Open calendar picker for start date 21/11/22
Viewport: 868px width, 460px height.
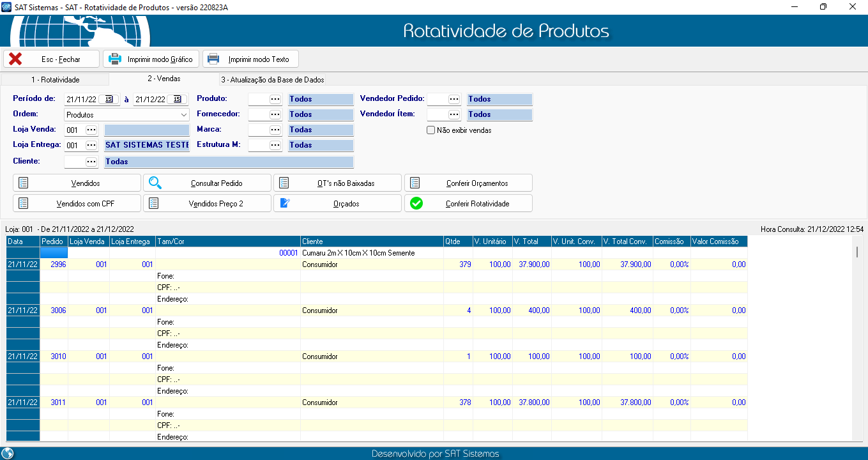pyautogui.click(x=109, y=99)
